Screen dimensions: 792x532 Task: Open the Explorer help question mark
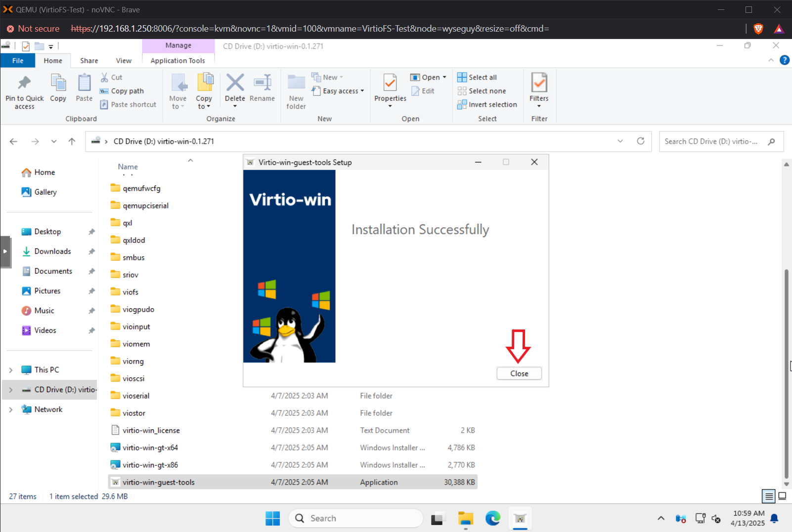pos(784,60)
